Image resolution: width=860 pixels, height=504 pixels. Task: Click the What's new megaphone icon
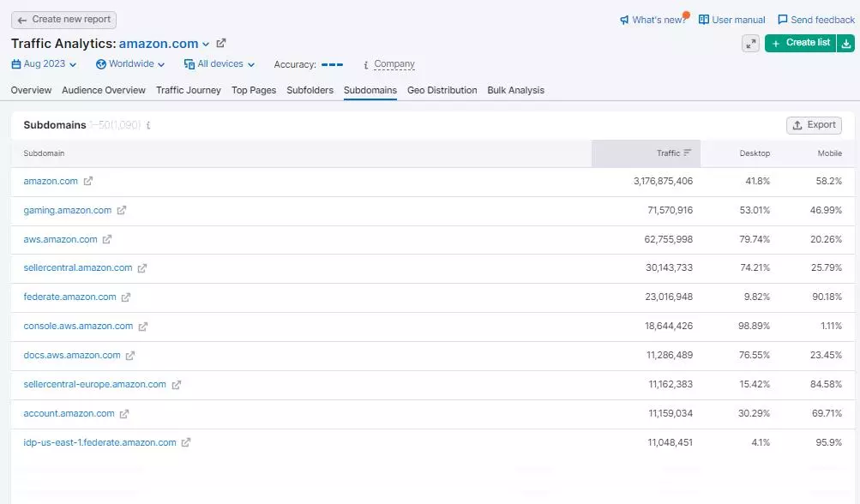pyautogui.click(x=624, y=20)
